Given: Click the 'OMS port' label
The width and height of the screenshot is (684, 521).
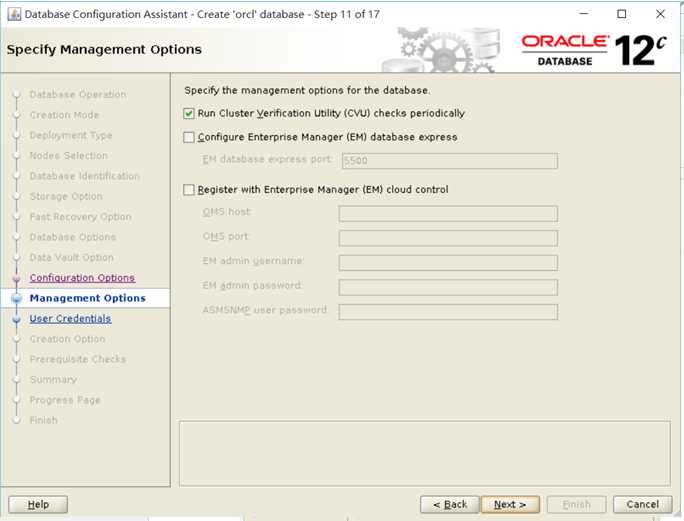Looking at the screenshot, I should pyautogui.click(x=226, y=236).
